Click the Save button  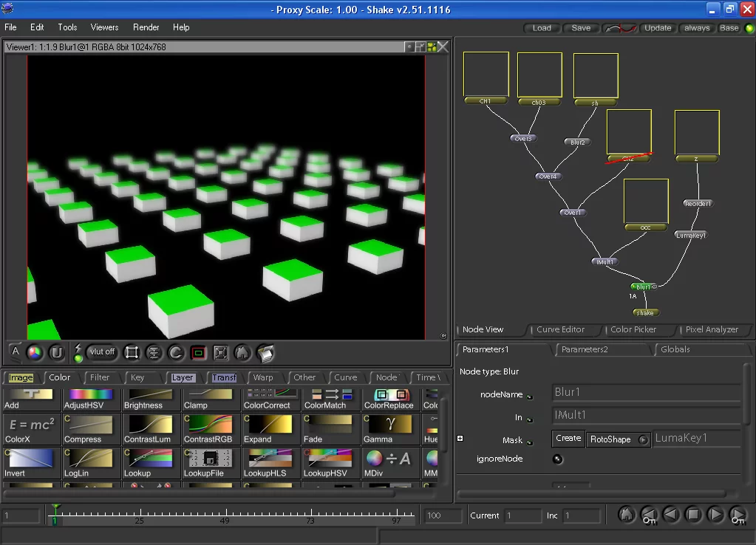click(x=581, y=28)
